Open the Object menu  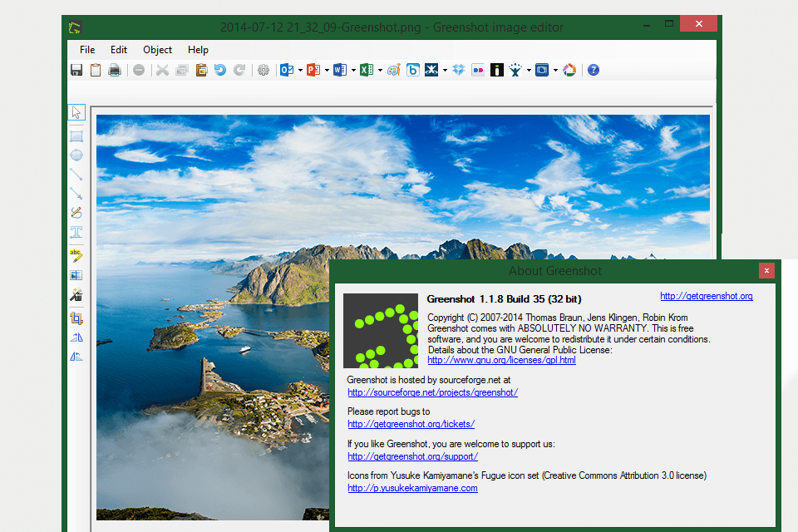(x=157, y=49)
